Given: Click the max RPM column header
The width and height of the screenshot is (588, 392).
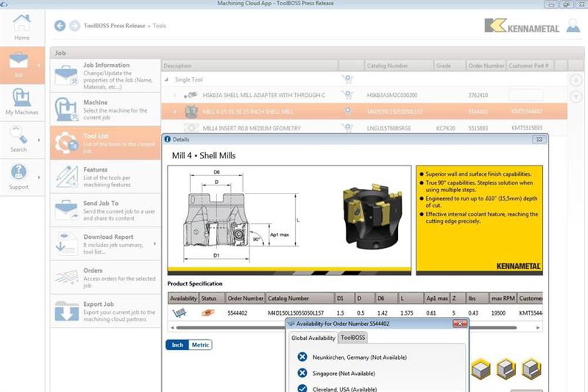Looking at the screenshot, I should [503, 298].
